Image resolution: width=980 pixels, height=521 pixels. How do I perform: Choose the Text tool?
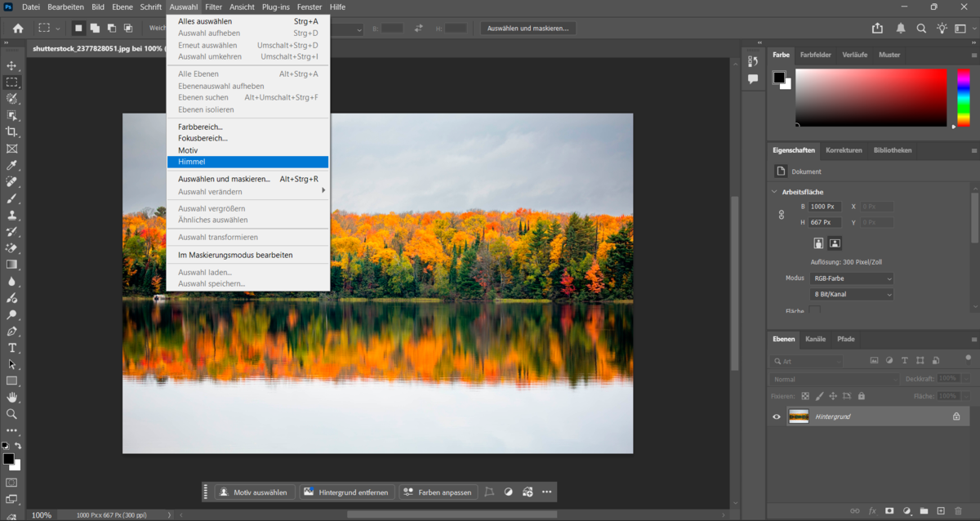[x=11, y=348]
